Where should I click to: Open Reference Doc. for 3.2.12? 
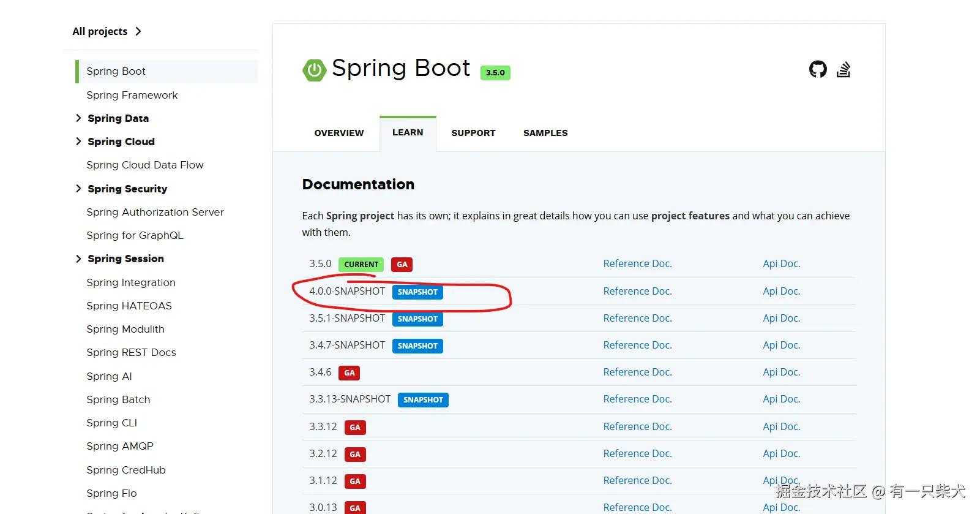click(637, 453)
